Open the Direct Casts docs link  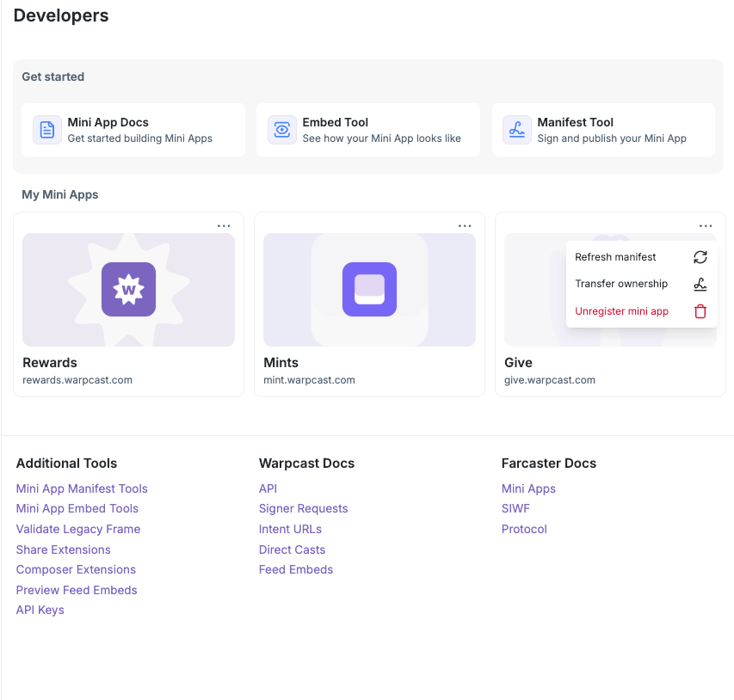pos(292,550)
